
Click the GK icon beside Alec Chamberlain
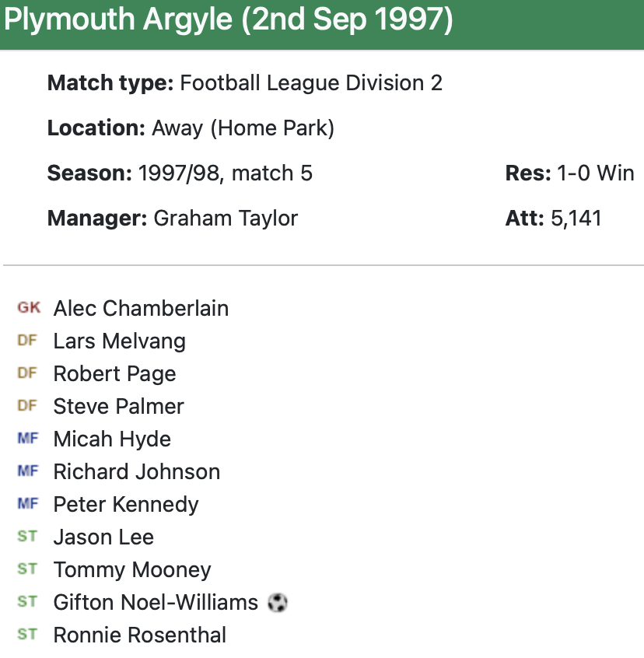[29, 308]
